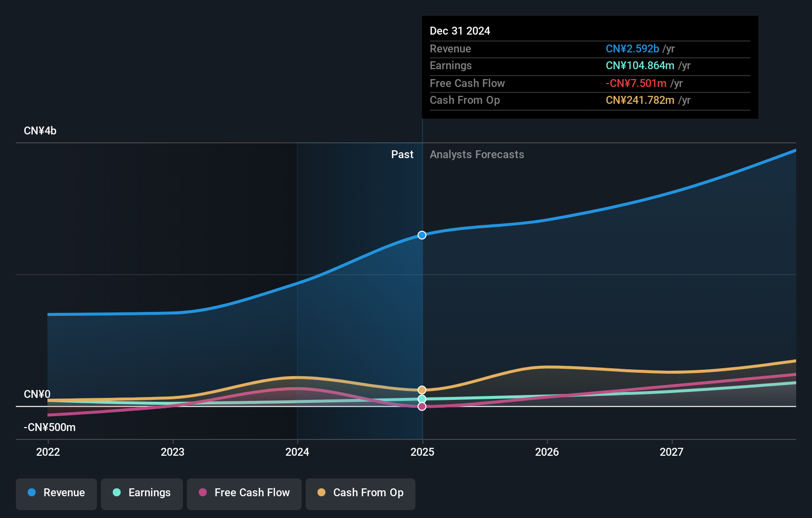Click the Earnings row label in tooltip
Viewport: 812px width, 518px height.
click(451, 66)
